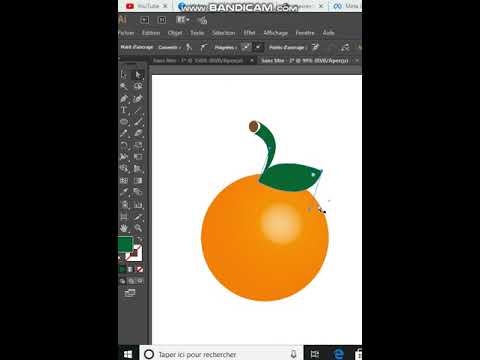480x360 pixels.
Task: Open the Texte menu
Action: tap(197, 33)
